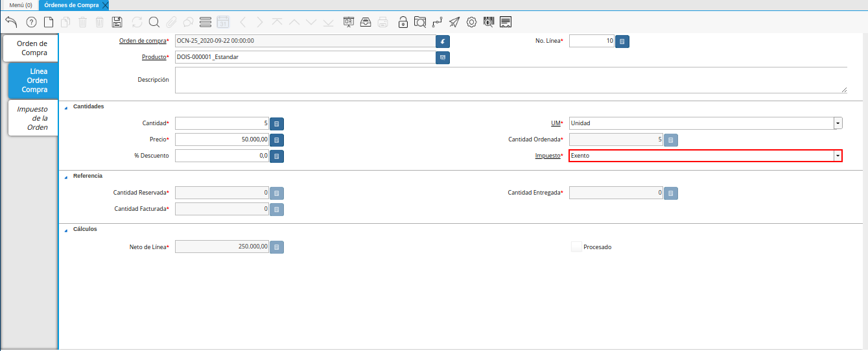Go to the previous tab left chevron
This screenshot has height=351, width=868.
point(243,22)
